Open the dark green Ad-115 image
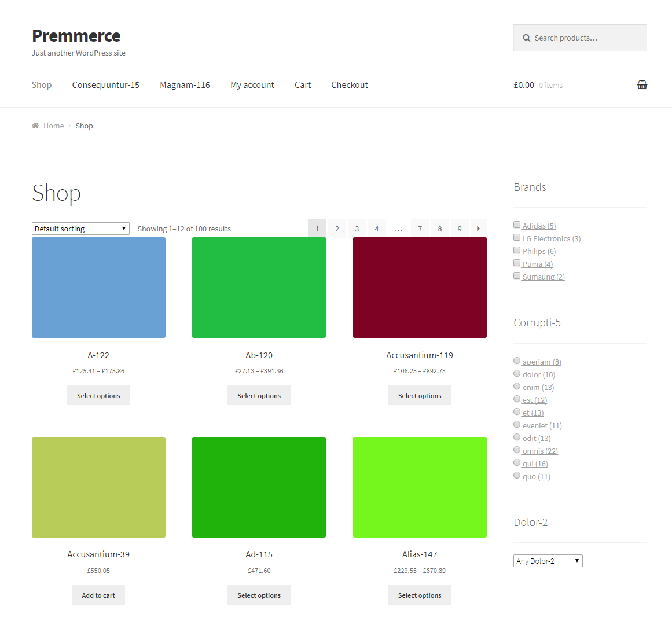The width and height of the screenshot is (672, 625). click(259, 487)
